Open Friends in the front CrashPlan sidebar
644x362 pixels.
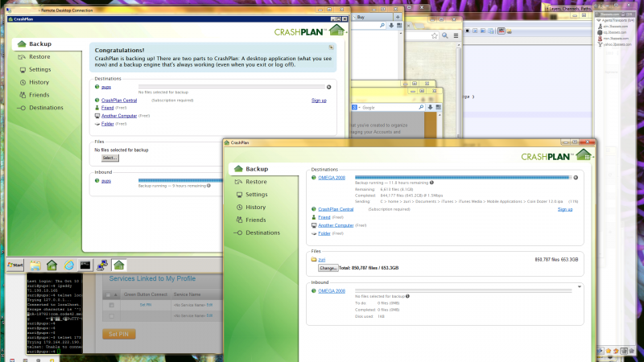pyautogui.click(x=255, y=220)
